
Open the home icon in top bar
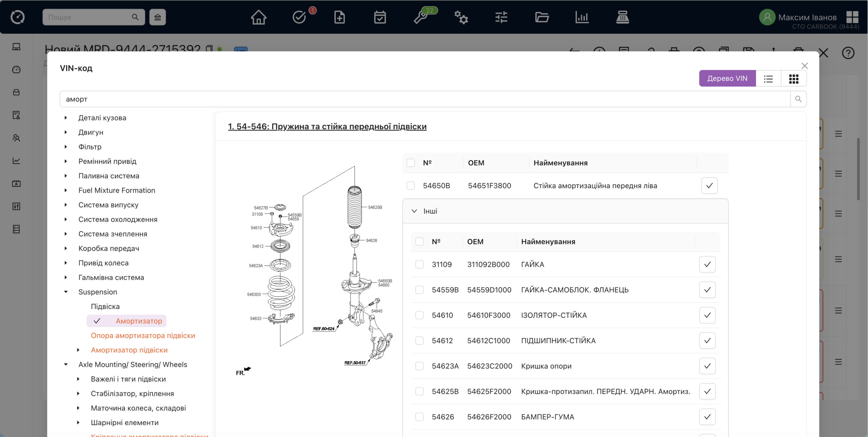coord(259,17)
